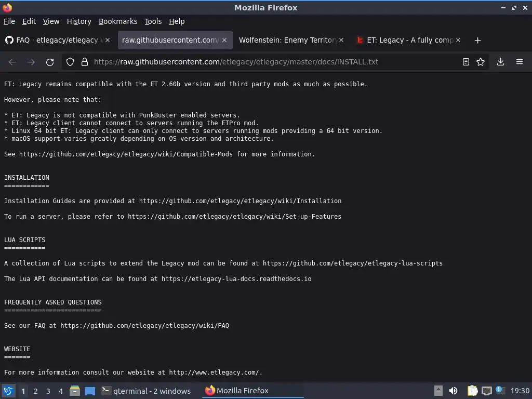The width and height of the screenshot is (532, 399).
Task: Open the tracking protection shield
Action: [x=70, y=62]
